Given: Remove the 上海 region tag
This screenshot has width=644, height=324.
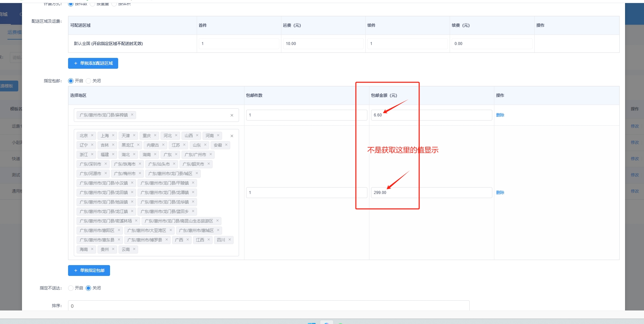Looking at the screenshot, I should coord(113,135).
